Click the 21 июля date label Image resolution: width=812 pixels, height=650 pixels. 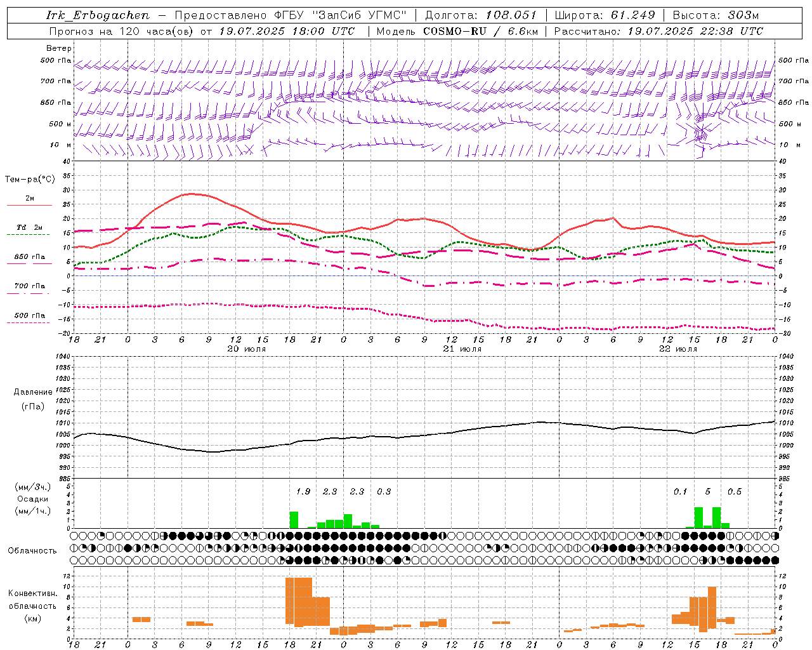pos(462,349)
